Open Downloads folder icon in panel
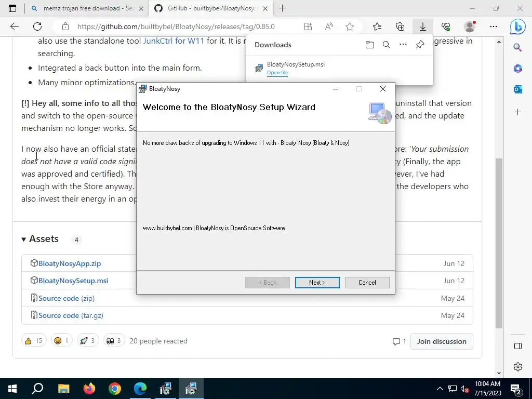 point(370,45)
